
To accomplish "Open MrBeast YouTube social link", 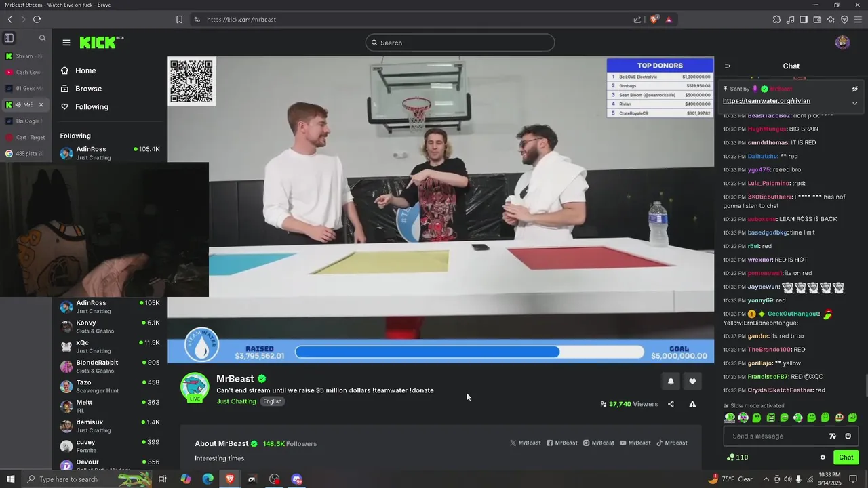I will point(635,443).
